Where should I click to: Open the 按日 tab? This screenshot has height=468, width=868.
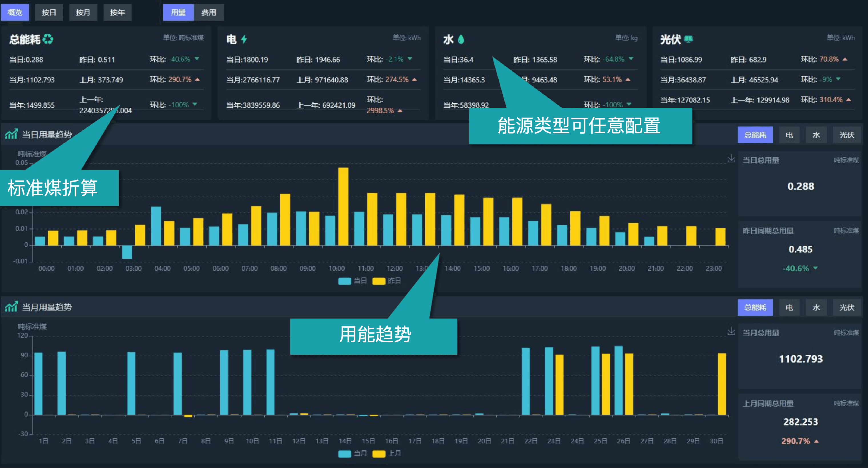coord(49,13)
